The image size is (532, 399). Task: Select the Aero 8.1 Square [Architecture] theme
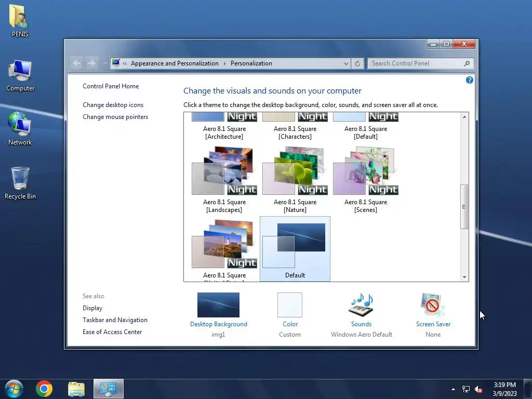tap(224, 126)
